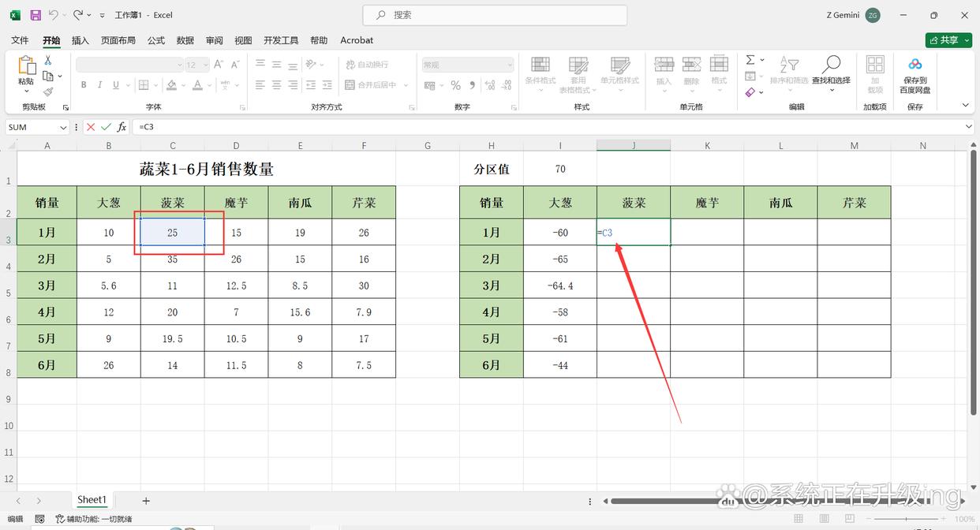Click the Undo arrow icon
Viewport: 980px width, 530px height.
54,15
